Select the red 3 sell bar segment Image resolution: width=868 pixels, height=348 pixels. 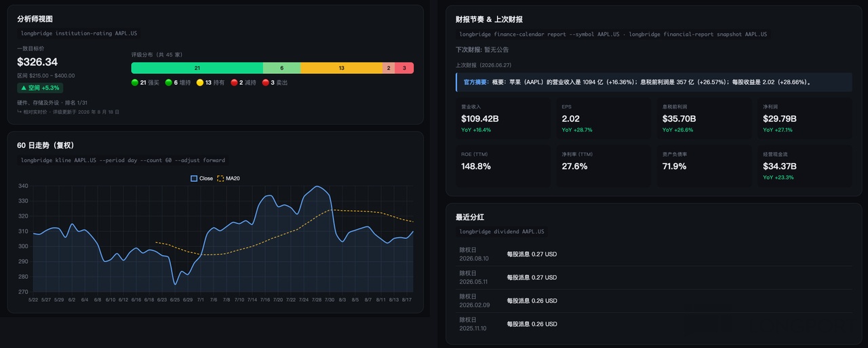pos(404,68)
